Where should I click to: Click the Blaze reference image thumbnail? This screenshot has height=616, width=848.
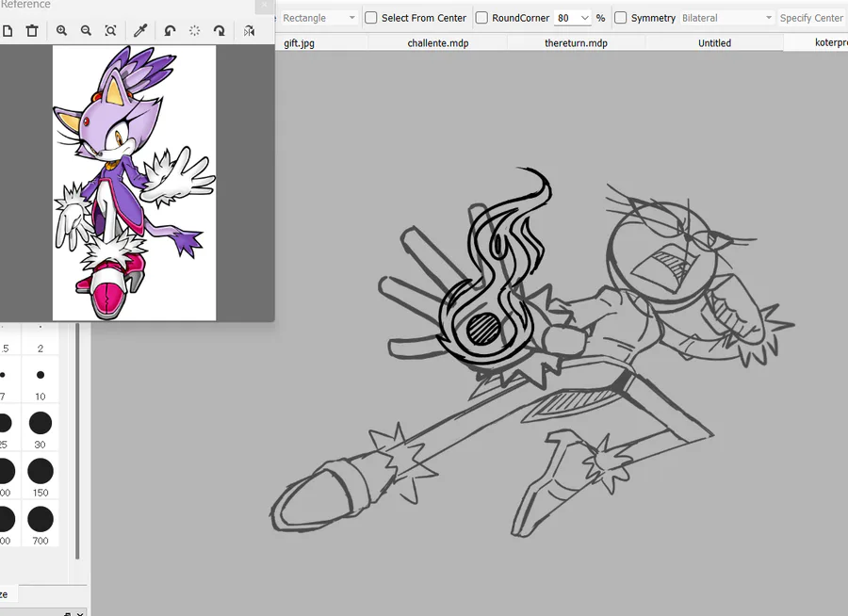click(134, 183)
